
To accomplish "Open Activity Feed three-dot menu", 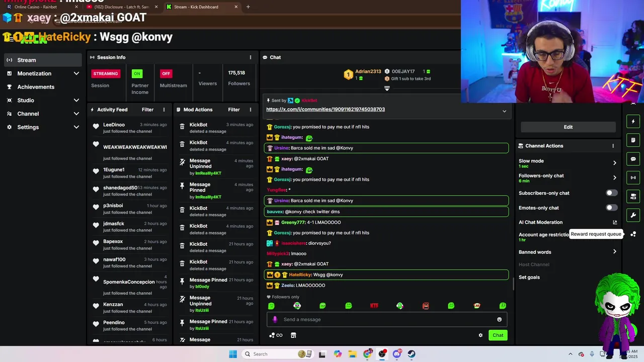I will (164, 110).
